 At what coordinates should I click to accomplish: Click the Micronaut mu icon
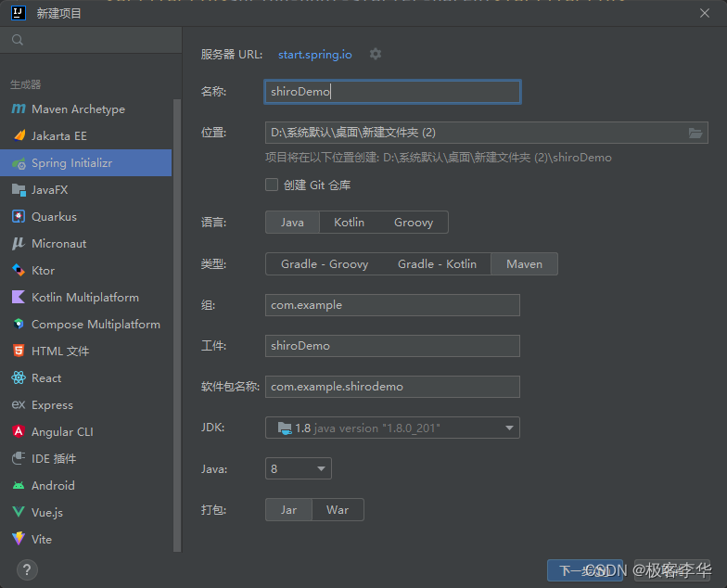click(19, 243)
